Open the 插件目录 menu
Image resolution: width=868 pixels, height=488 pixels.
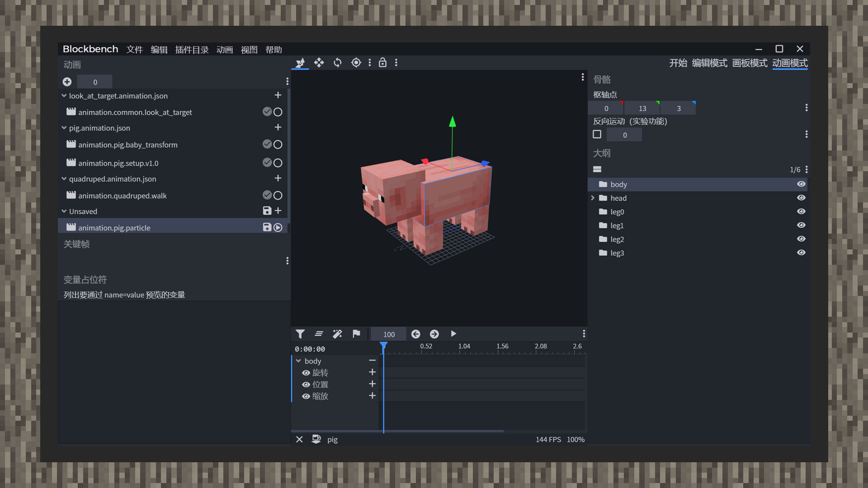192,50
